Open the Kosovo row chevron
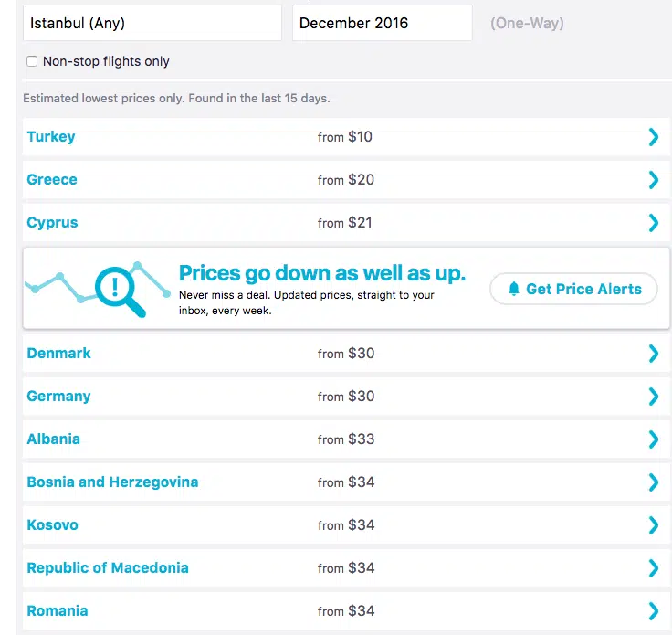 click(x=653, y=525)
